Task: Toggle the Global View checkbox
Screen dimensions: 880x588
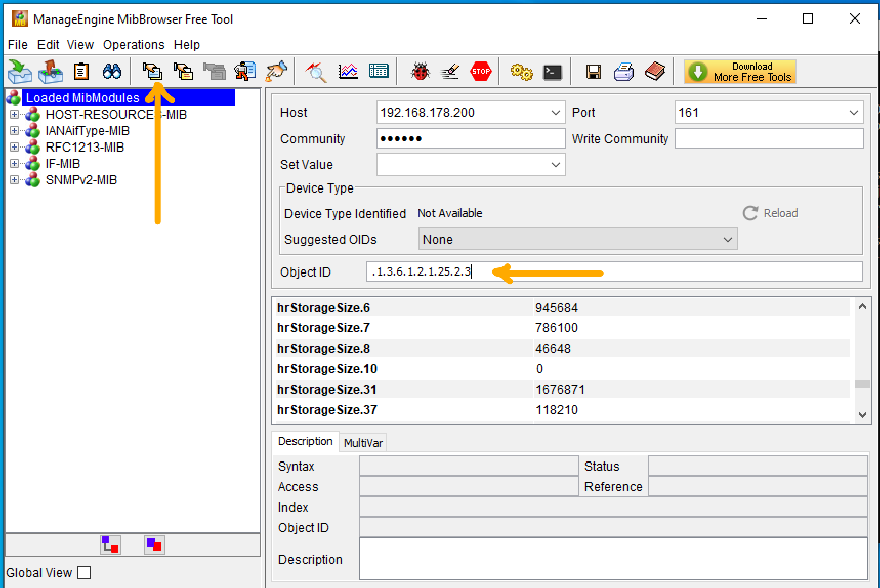Action: pos(84,573)
